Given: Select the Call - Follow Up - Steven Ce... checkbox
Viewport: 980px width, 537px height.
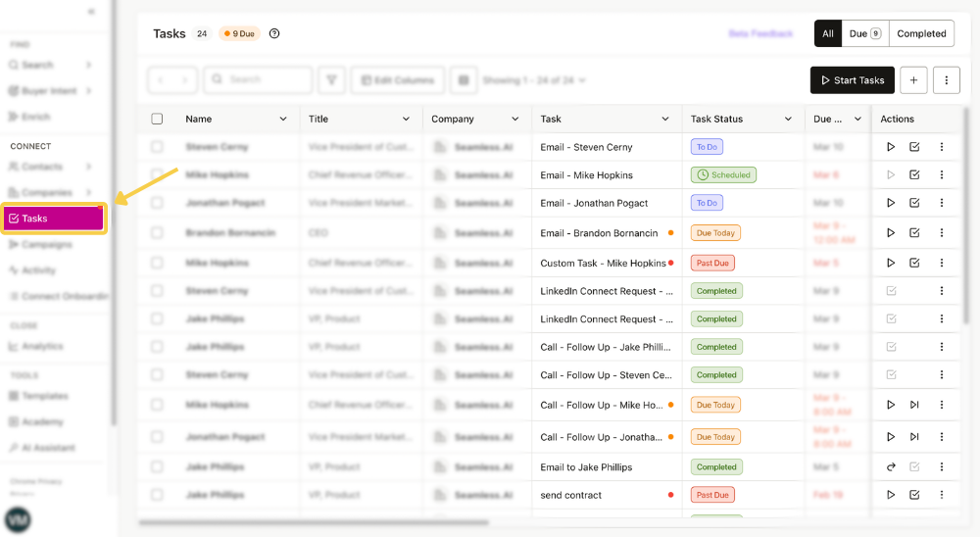Looking at the screenshot, I should pyautogui.click(x=157, y=374).
